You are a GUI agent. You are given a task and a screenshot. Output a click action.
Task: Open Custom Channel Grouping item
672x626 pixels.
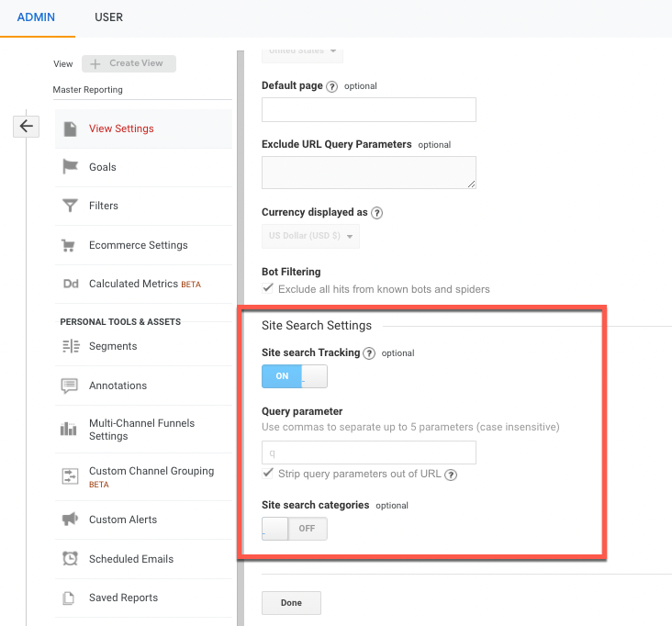pyautogui.click(x=143, y=477)
